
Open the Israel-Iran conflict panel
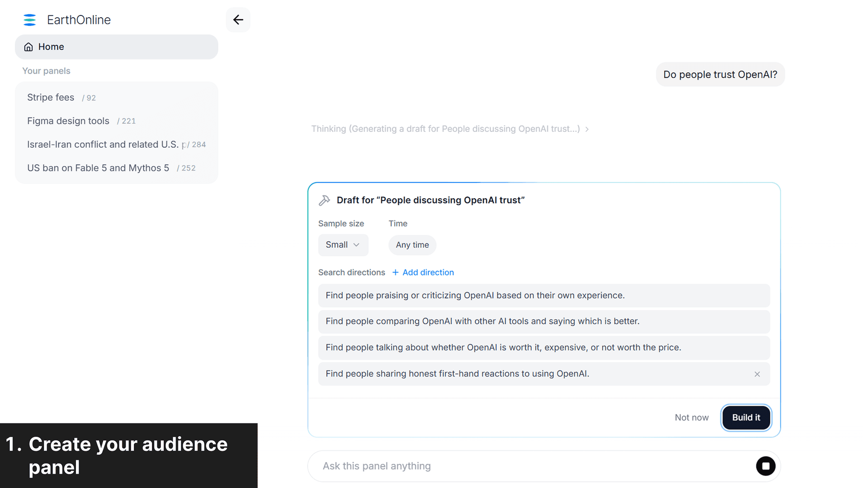(x=117, y=145)
